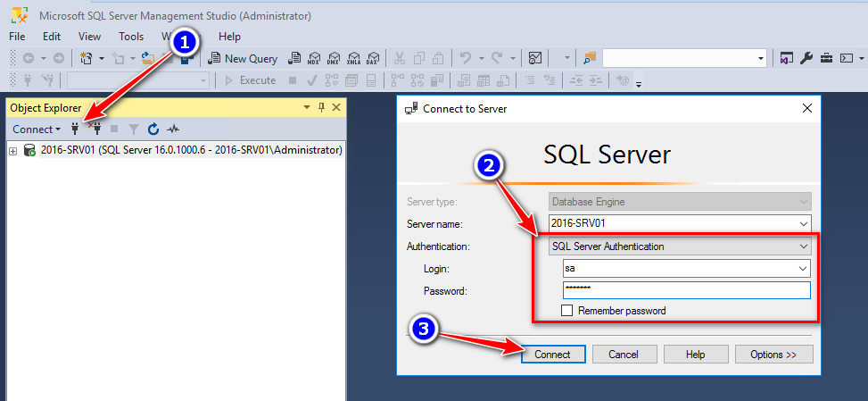Open the Tools menu
Screen dimensions: 868x401
[x=131, y=37]
